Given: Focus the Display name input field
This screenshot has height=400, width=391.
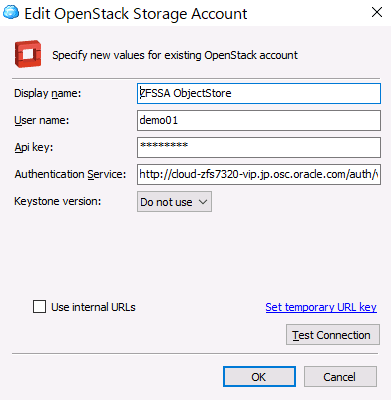Looking at the screenshot, I should 259,93.
